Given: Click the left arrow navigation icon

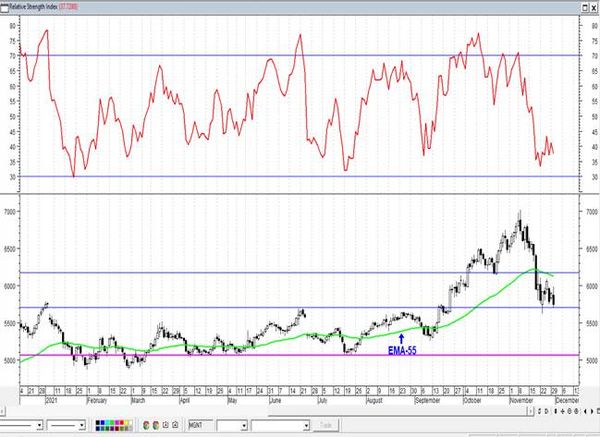Looking at the screenshot, I should (x=585, y=411).
